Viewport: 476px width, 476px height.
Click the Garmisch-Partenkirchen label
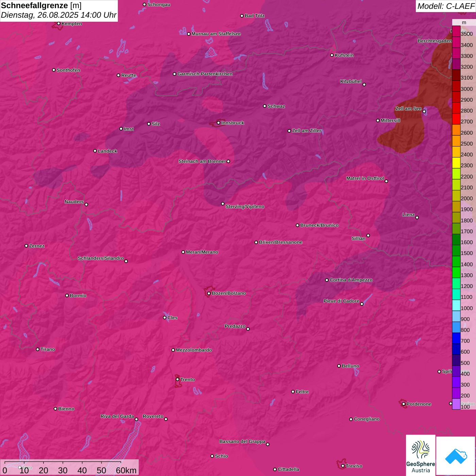click(205, 74)
